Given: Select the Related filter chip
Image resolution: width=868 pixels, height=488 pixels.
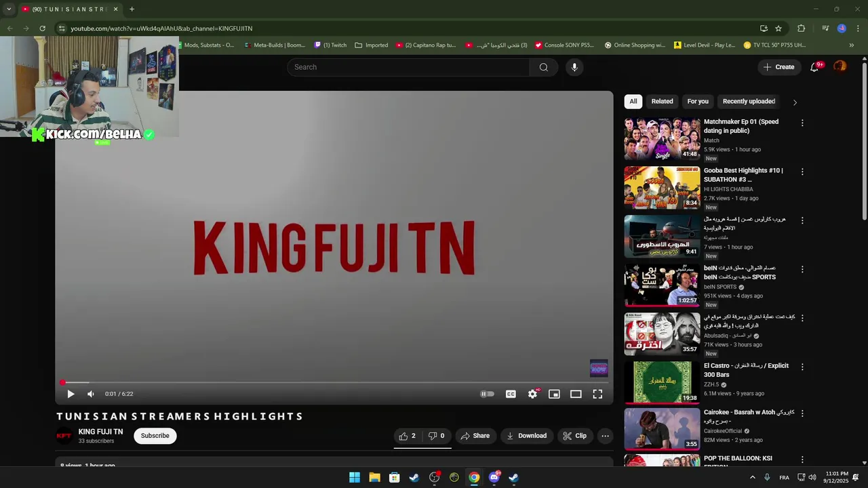Looking at the screenshot, I should (663, 102).
